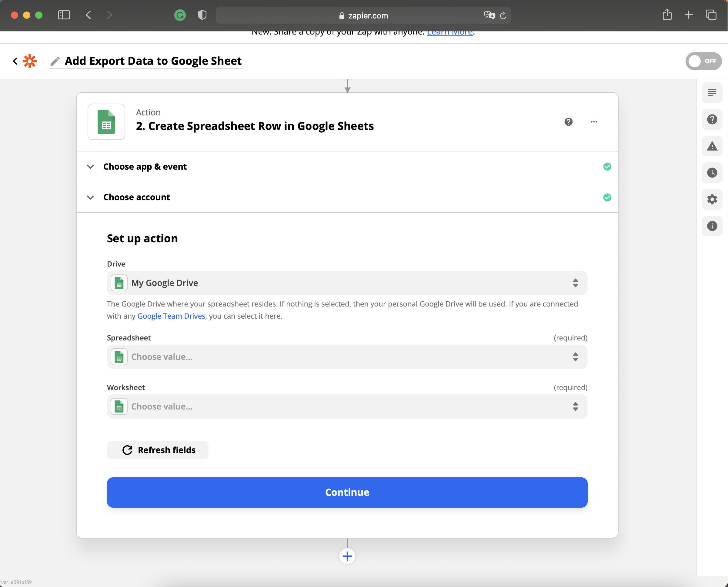Image resolution: width=728 pixels, height=587 pixels.
Task: Open the warning triangle sidebar icon
Action: coord(712,146)
